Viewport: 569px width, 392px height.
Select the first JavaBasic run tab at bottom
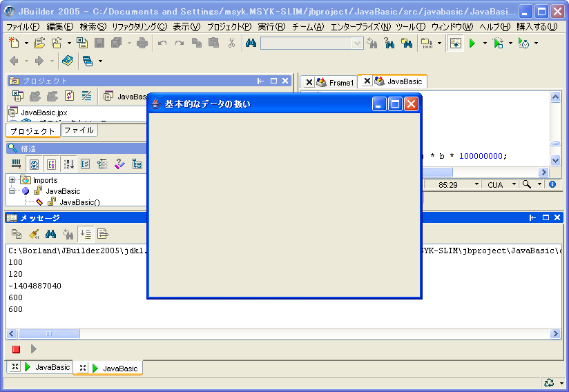[x=46, y=367]
